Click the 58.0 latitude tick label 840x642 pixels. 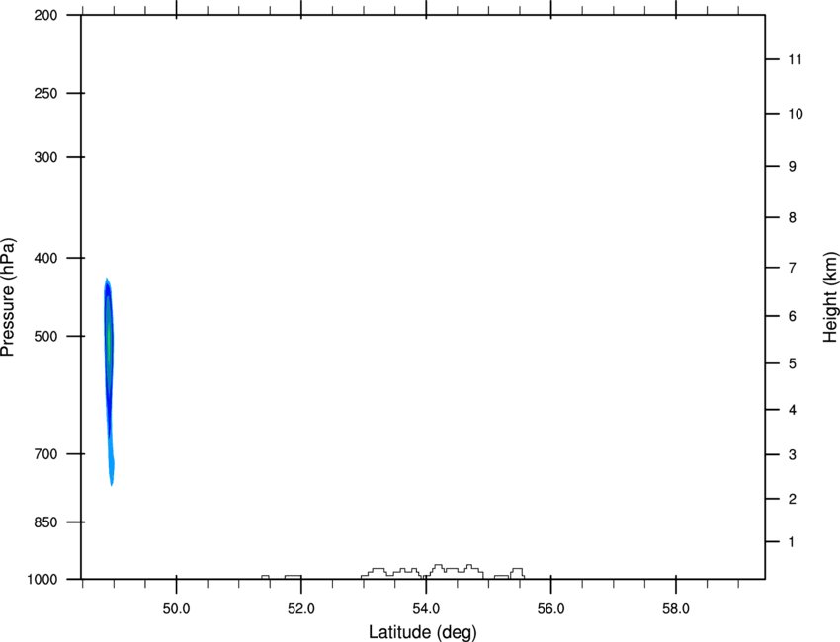click(x=676, y=609)
